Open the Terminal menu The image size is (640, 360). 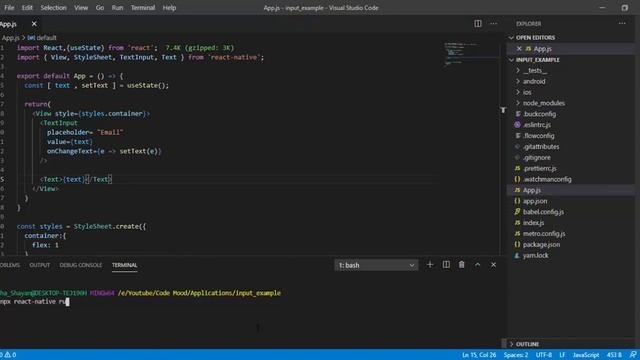tap(143, 8)
